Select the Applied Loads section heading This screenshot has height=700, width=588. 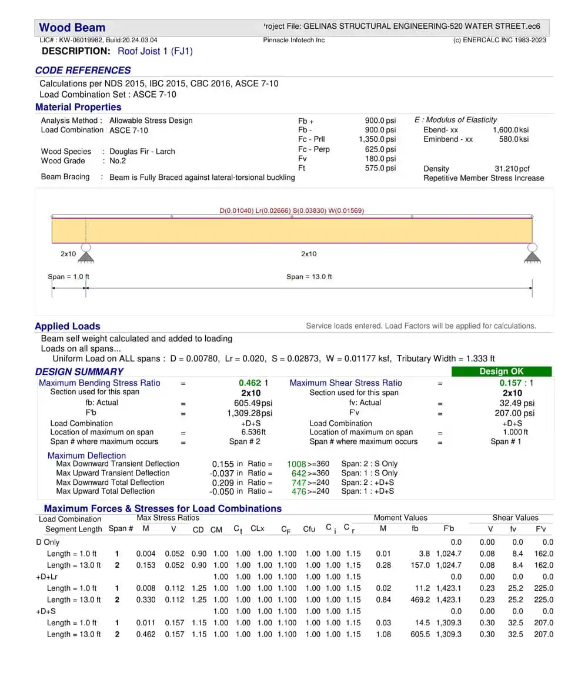pyautogui.click(x=68, y=326)
